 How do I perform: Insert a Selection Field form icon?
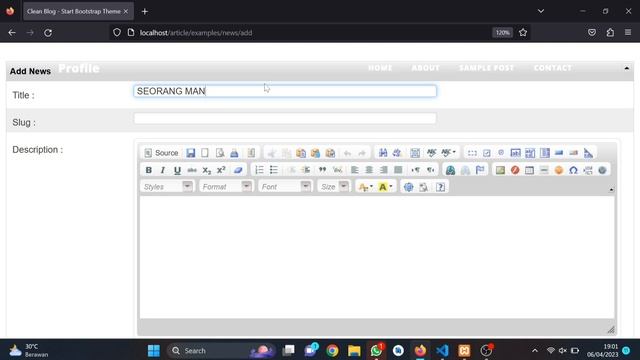(544, 153)
